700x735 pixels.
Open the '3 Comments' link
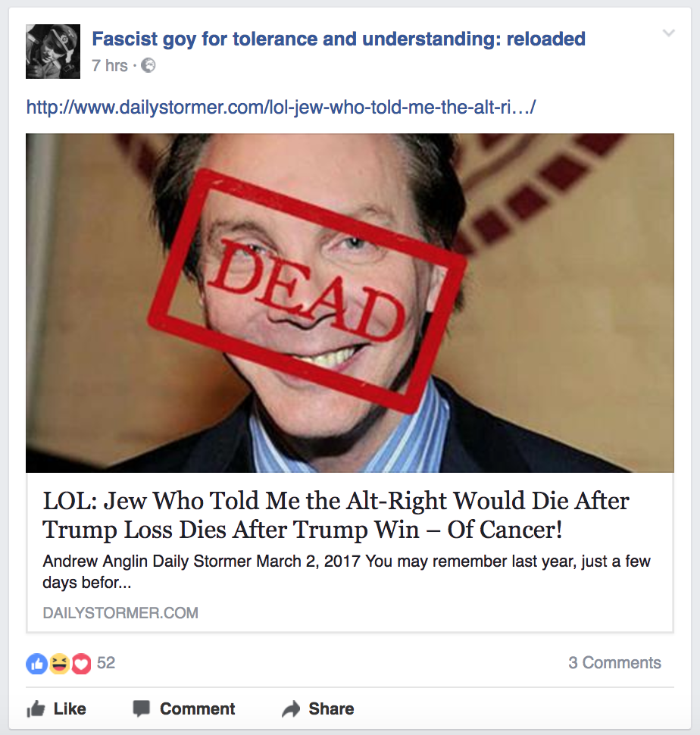pyautogui.click(x=614, y=663)
